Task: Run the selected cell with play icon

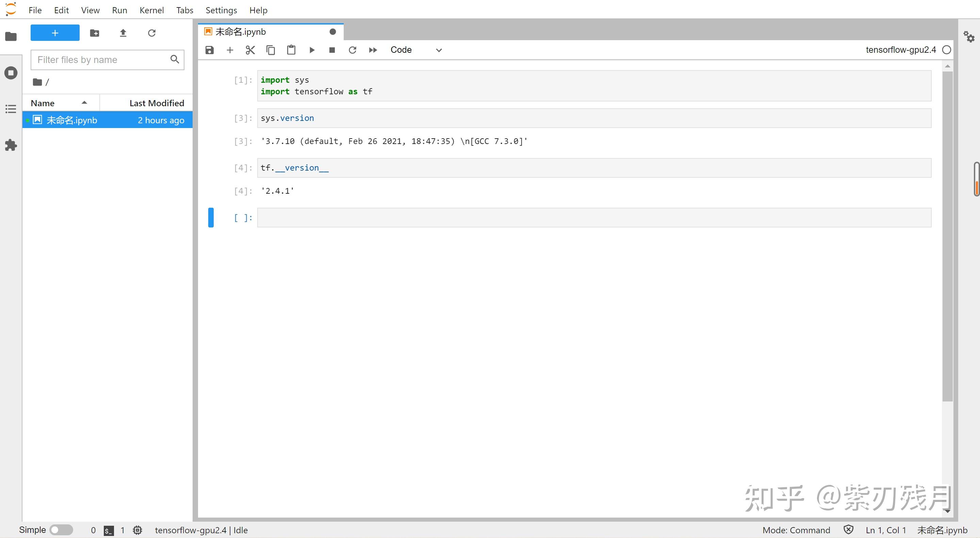Action: [x=312, y=50]
